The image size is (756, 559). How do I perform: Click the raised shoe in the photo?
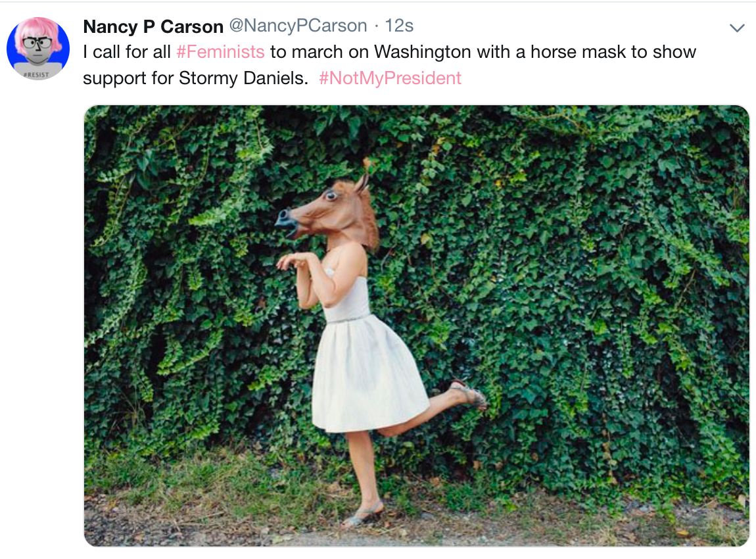click(469, 395)
